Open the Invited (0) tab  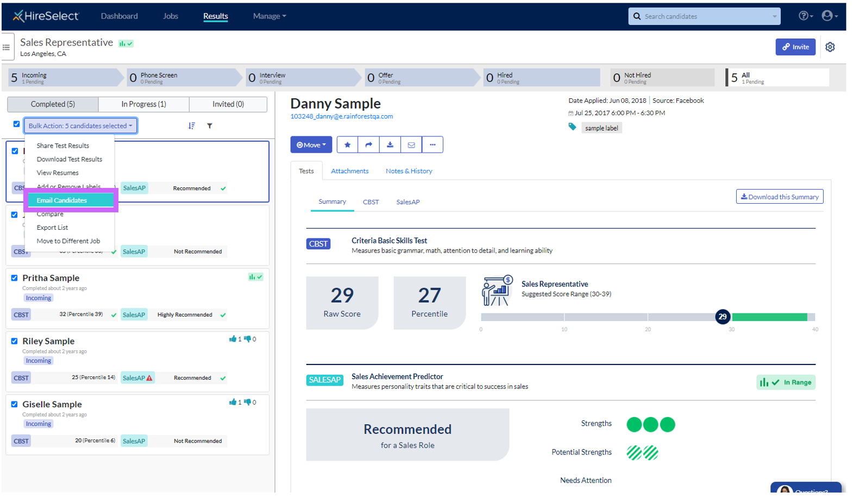[x=228, y=104]
